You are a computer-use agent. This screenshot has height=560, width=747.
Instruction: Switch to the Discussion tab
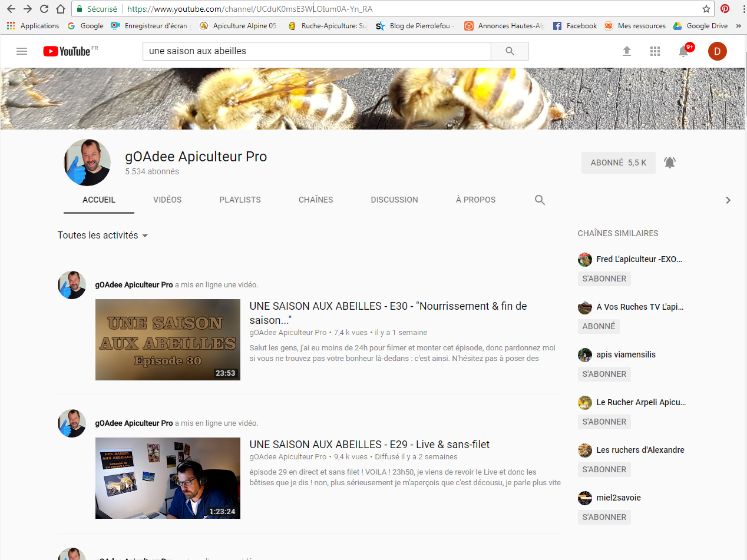[394, 200]
